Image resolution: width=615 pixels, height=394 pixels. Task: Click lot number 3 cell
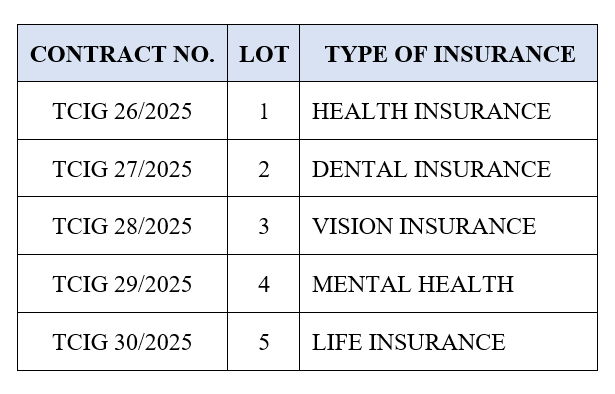264,226
